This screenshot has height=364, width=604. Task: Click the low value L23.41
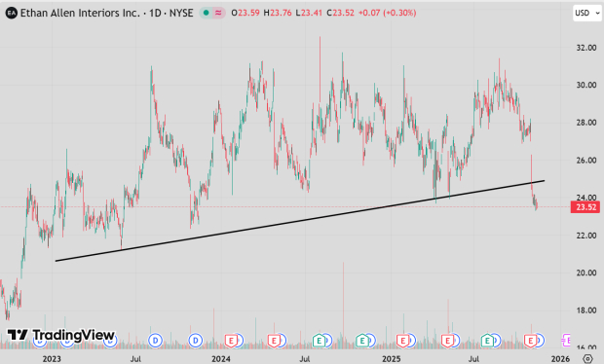tap(309, 13)
